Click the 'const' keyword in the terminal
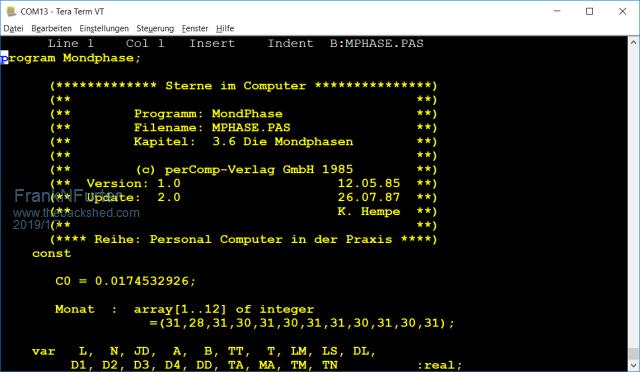 tap(51, 253)
